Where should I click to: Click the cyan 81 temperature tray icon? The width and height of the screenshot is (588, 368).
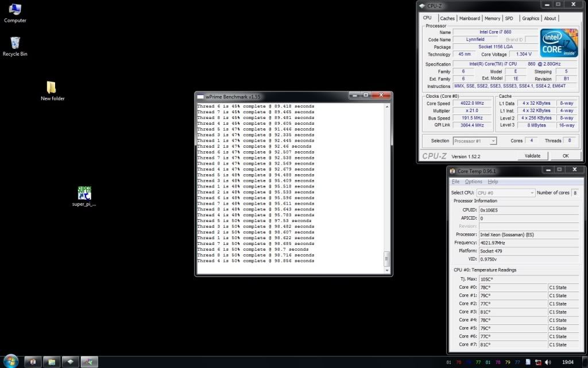click(488, 362)
